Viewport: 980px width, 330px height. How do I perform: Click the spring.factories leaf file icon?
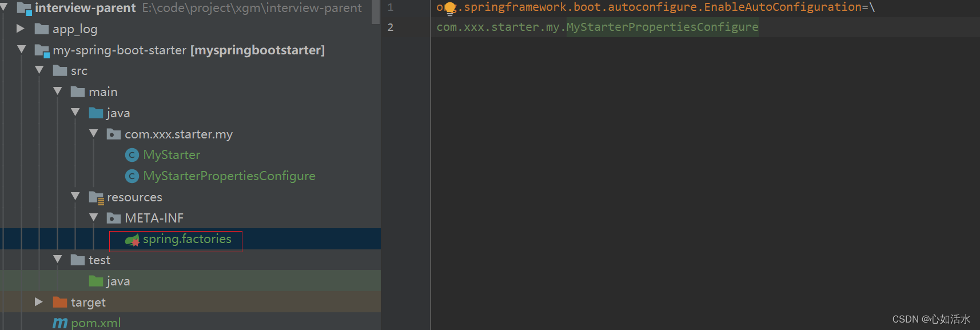tap(132, 240)
